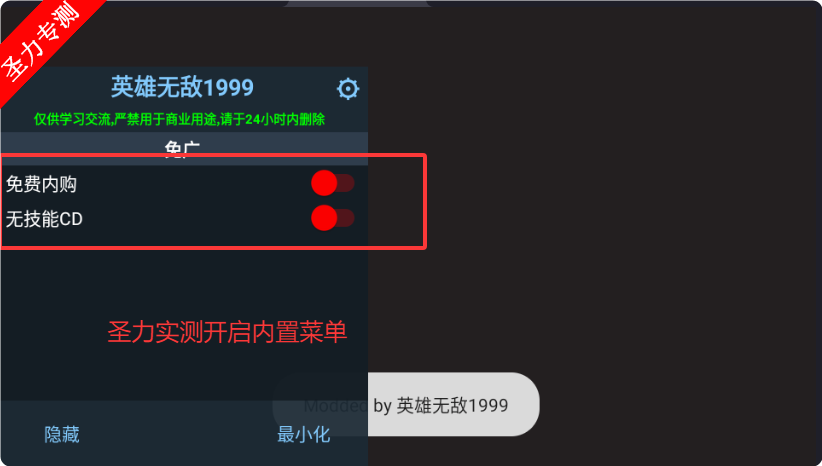
Task: Click the green disclaimer text line
Action: pyautogui.click(x=179, y=120)
